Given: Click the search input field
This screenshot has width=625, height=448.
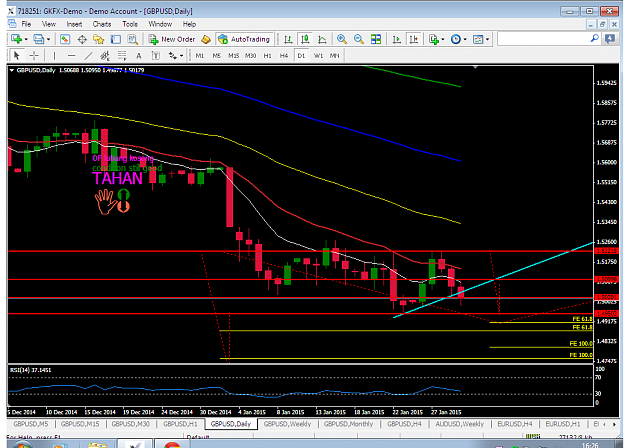Looking at the screenshot, I should pyautogui.click(x=544, y=39).
